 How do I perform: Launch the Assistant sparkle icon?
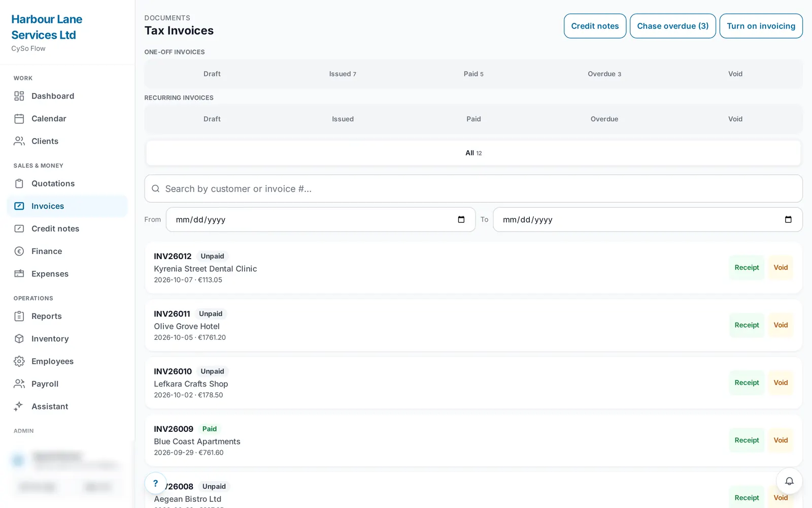click(x=19, y=406)
